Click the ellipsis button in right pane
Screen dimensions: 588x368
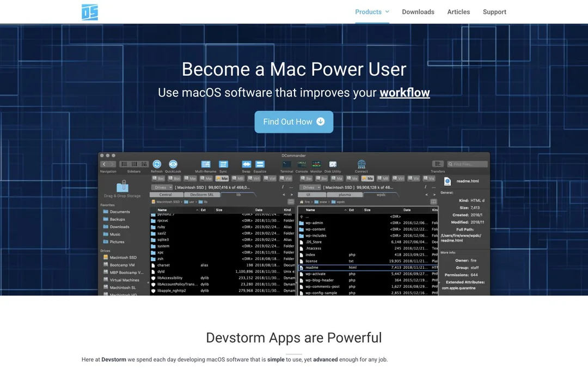click(x=433, y=188)
